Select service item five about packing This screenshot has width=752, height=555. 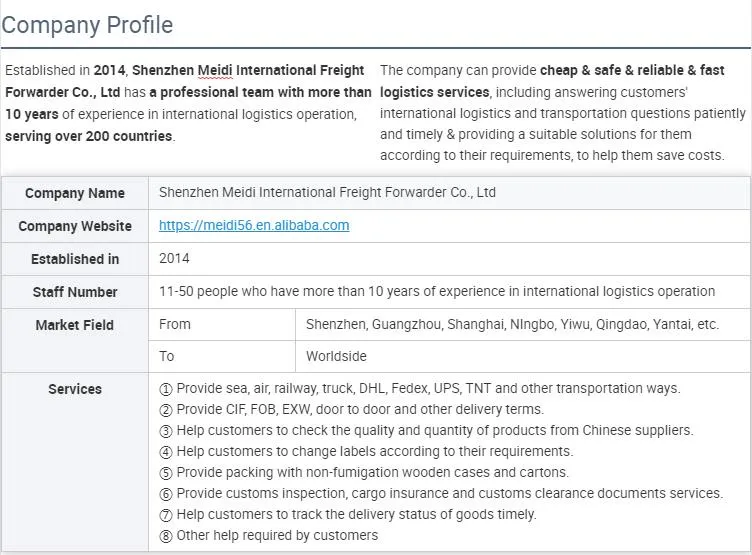tap(364, 472)
